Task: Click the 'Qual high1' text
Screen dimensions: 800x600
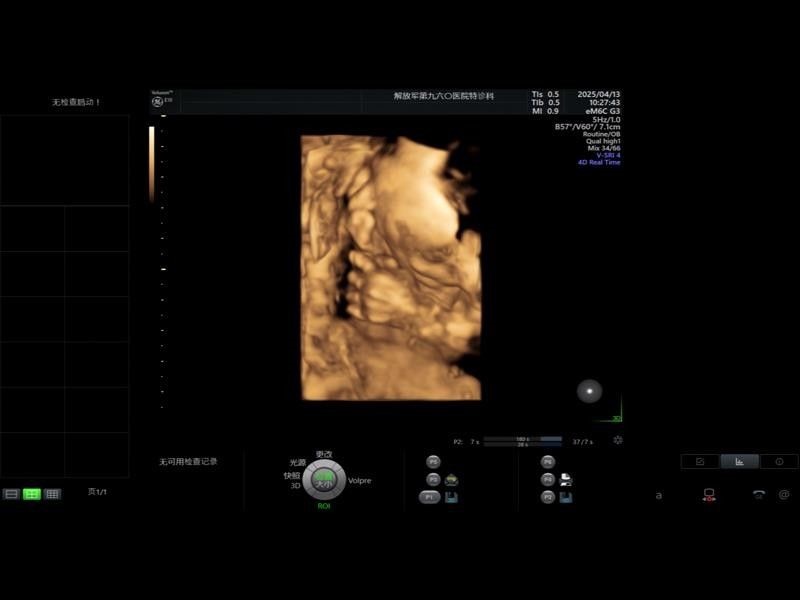Action: pos(603,141)
